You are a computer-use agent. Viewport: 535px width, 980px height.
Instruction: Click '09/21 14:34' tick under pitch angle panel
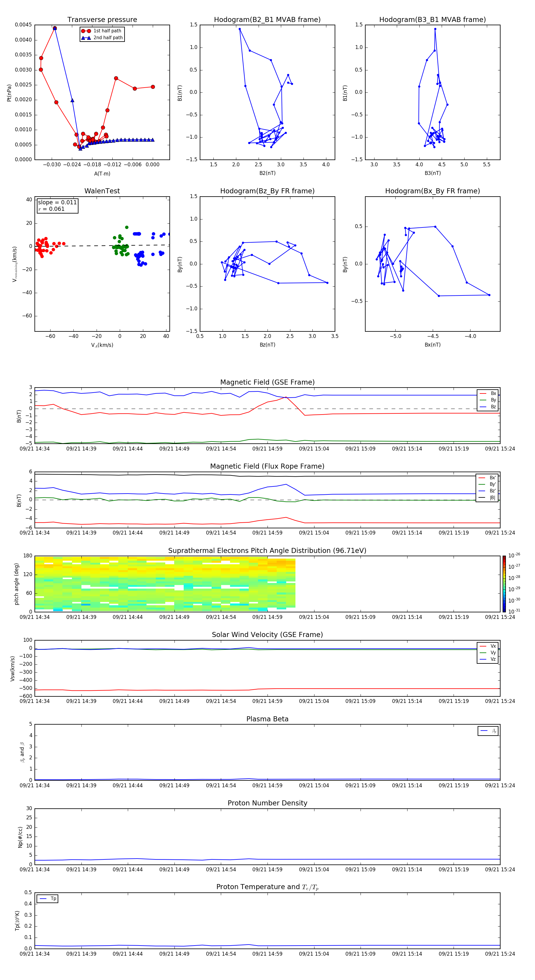coord(35,617)
